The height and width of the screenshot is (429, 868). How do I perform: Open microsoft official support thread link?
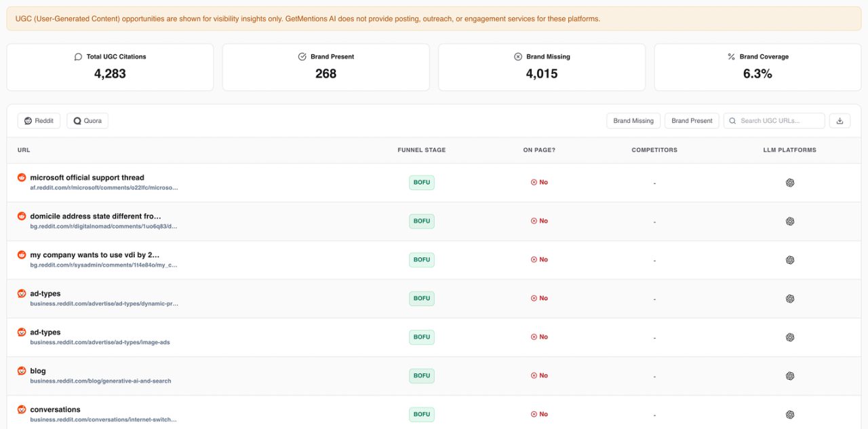(x=87, y=178)
